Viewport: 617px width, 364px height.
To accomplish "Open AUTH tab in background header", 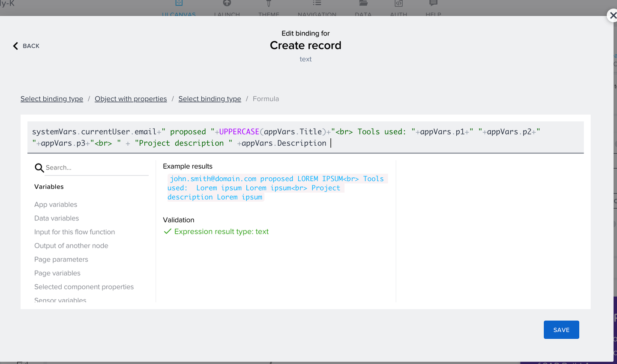I will click(398, 9).
